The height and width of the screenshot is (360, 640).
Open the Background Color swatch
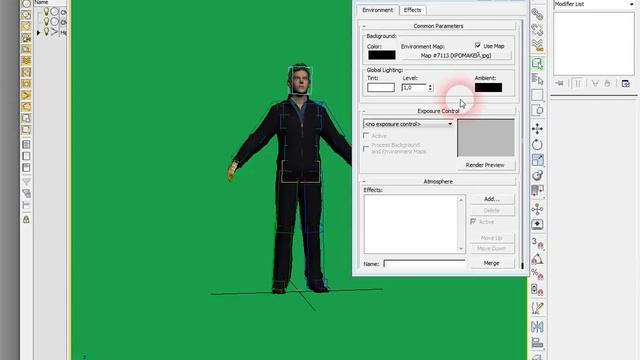(x=382, y=55)
